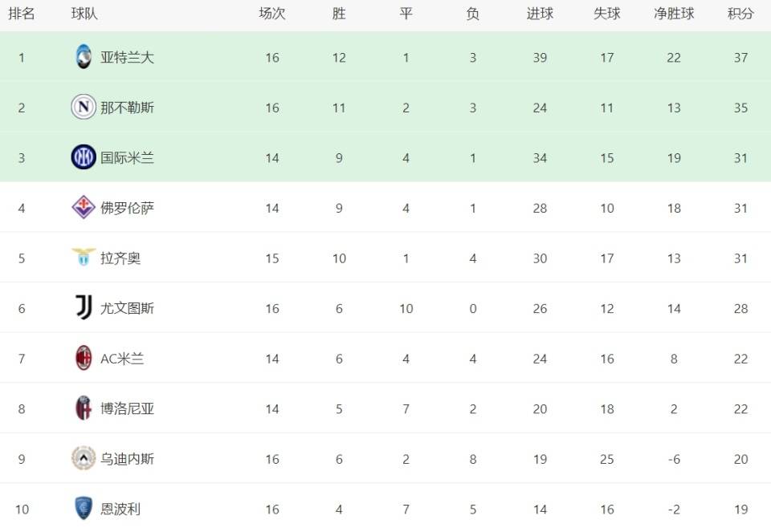
Task: Click Atalanta's 37 points cell
Action: (740, 58)
